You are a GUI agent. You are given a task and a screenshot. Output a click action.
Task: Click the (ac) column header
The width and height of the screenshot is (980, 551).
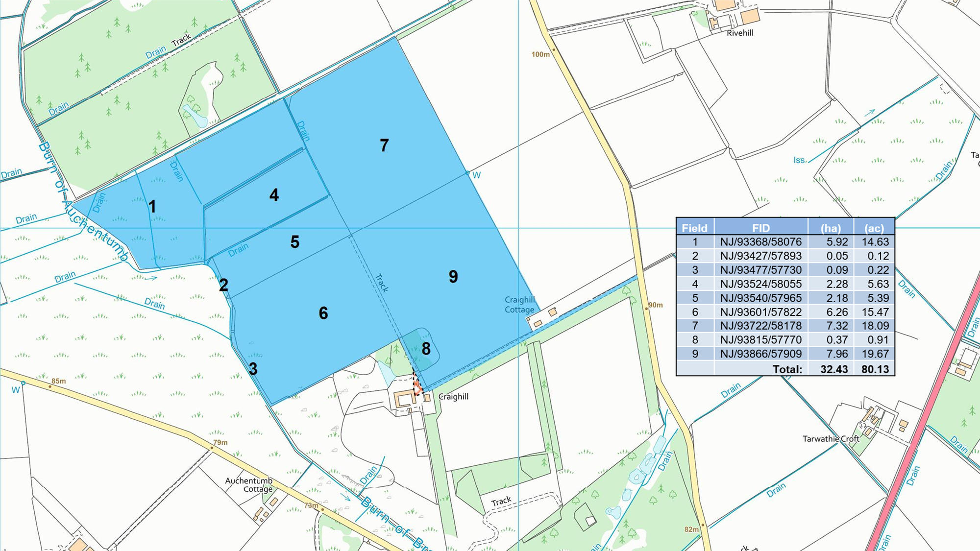tap(874, 228)
